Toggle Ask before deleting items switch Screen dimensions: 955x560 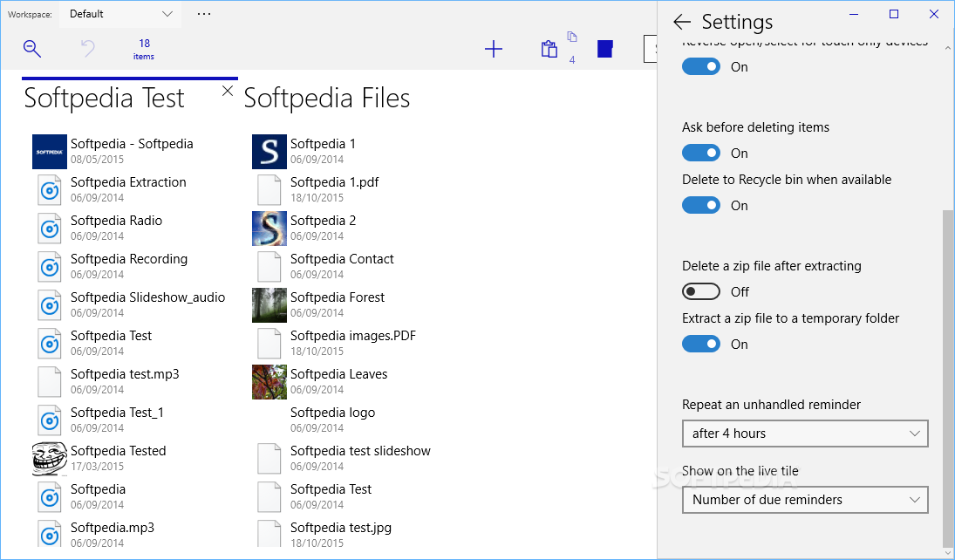[x=701, y=153]
